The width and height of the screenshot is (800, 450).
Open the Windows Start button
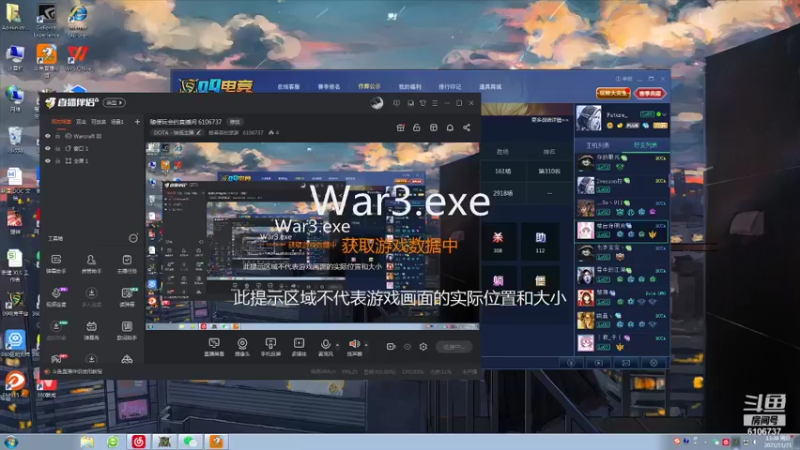(x=11, y=442)
